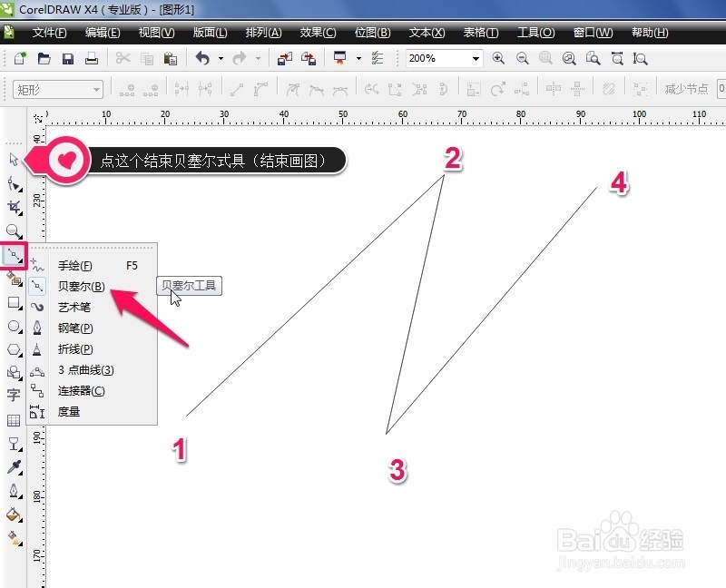The height and width of the screenshot is (588, 726).
Task: Click the Export icon
Action: pyautogui.click(x=309, y=58)
